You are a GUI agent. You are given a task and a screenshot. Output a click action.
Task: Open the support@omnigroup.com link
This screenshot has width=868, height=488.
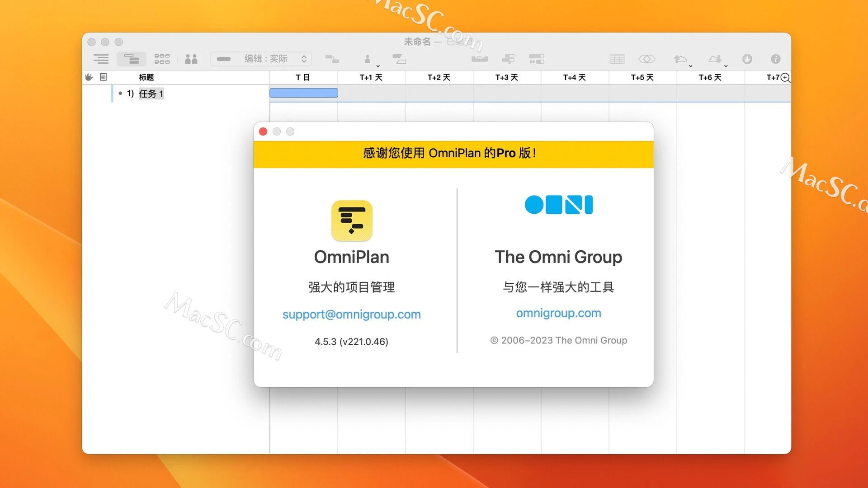pyautogui.click(x=352, y=314)
